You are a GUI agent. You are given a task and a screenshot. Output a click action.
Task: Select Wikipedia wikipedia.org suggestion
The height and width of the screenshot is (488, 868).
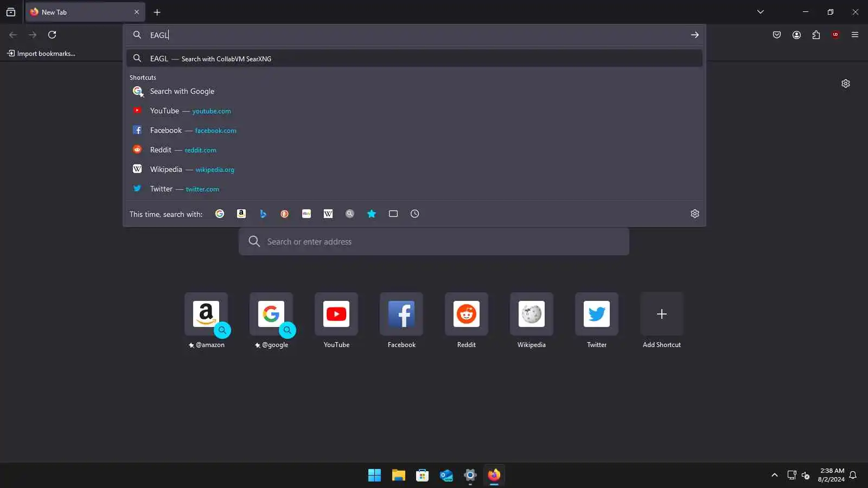414,169
